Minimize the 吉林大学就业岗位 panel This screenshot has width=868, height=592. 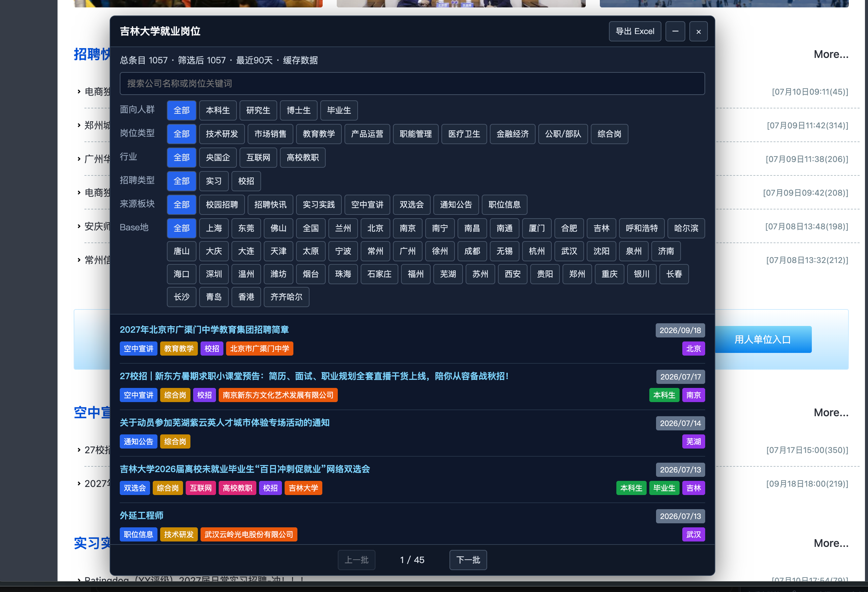click(x=675, y=31)
